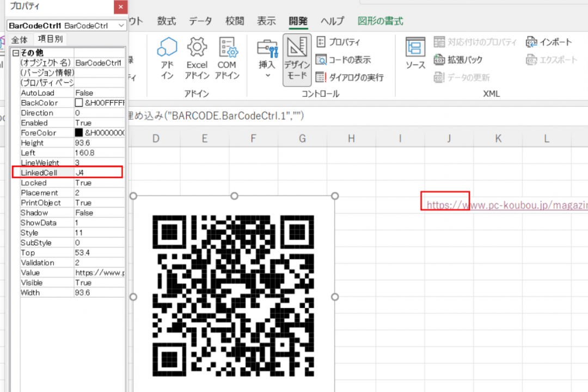Expand the 挿入 dropdown arrow
The width and height of the screenshot is (588, 392).
tap(267, 75)
